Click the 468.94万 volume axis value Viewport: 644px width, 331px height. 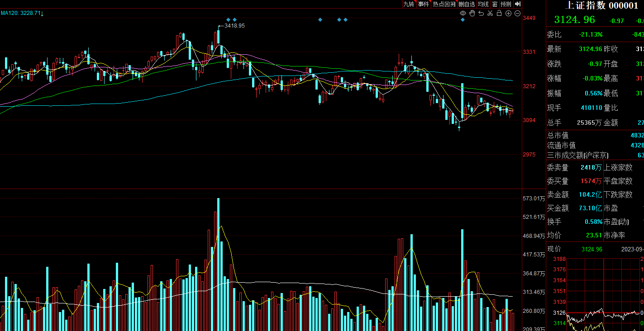click(x=534, y=236)
